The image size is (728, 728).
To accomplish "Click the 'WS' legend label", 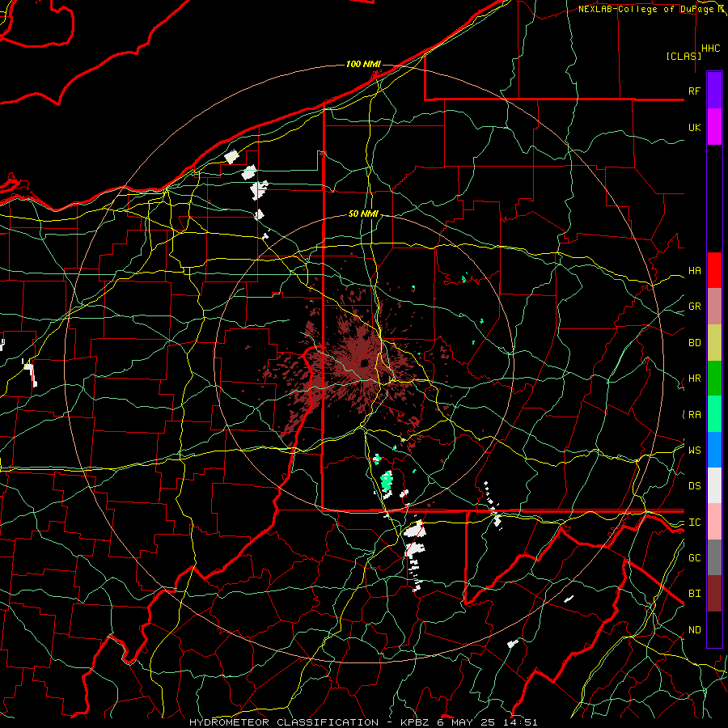I will click(x=694, y=451).
